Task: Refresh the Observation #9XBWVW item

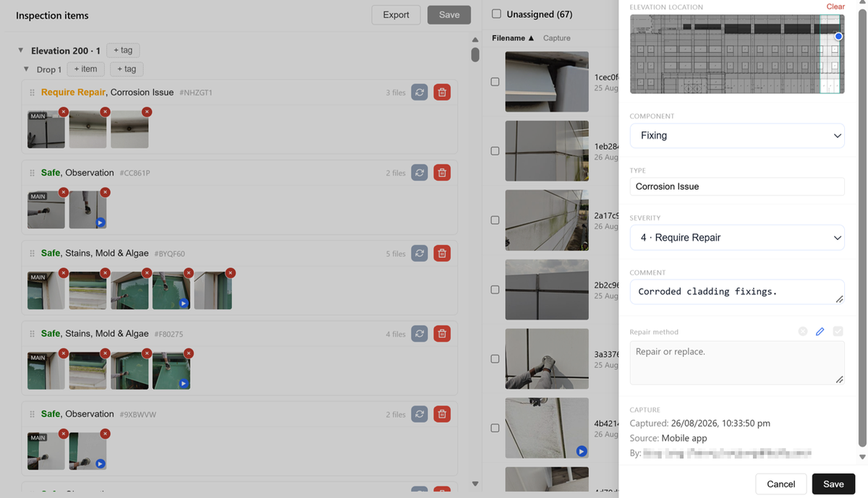Action: (420, 414)
